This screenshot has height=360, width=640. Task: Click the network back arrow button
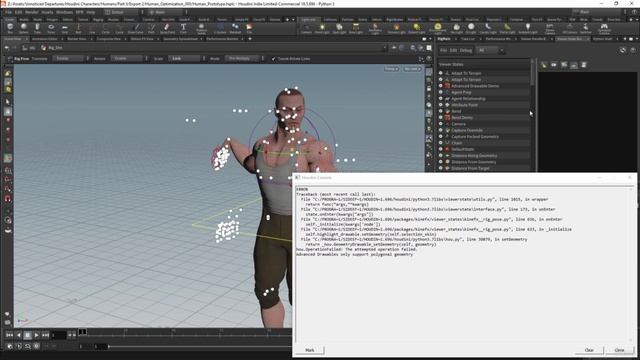7,48
